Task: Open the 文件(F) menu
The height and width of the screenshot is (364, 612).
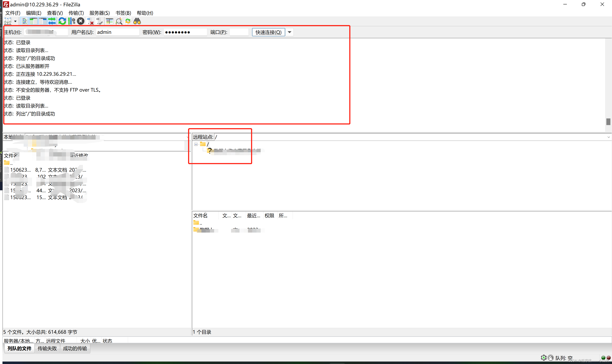Action: [13, 13]
